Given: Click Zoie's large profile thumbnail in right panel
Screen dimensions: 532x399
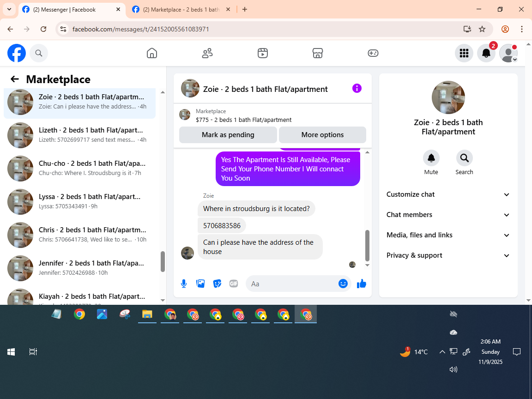Looking at the screenshot, I should 448,97.
